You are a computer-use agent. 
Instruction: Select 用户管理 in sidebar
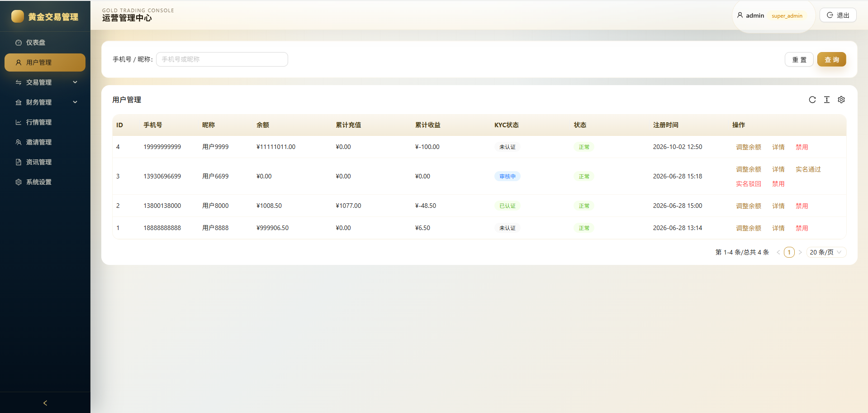click(45, 62)
